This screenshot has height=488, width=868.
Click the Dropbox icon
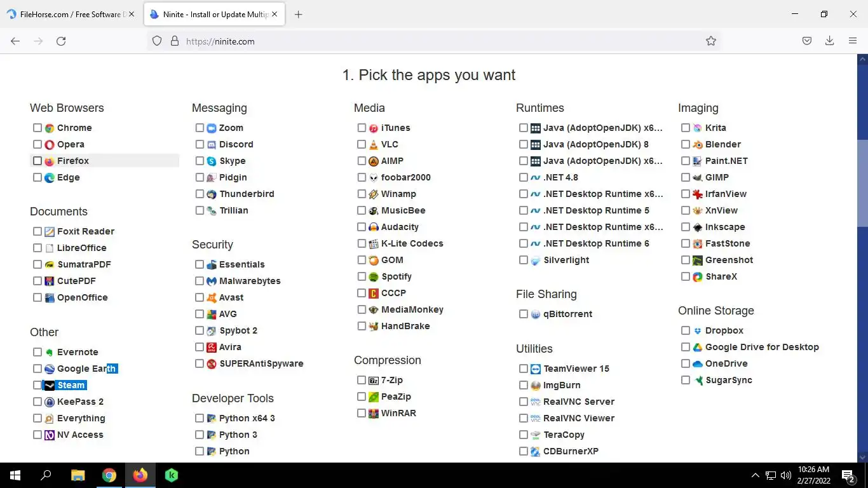click(x=698, y=330)
